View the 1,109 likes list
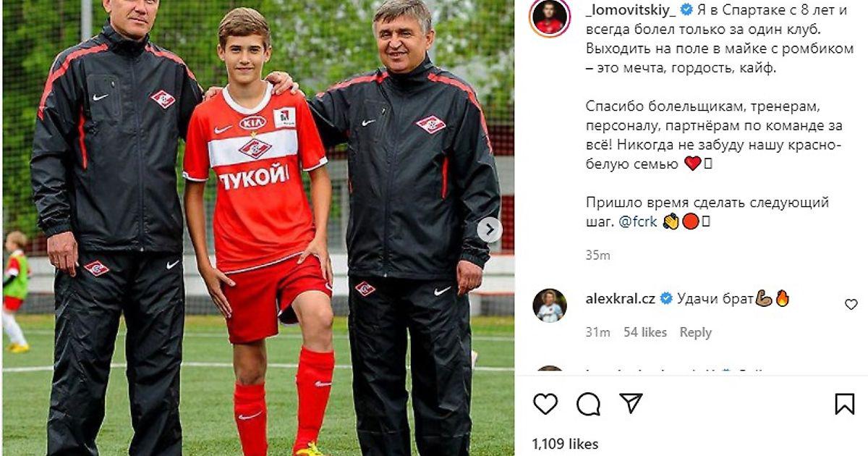 (x=565, y=444)
